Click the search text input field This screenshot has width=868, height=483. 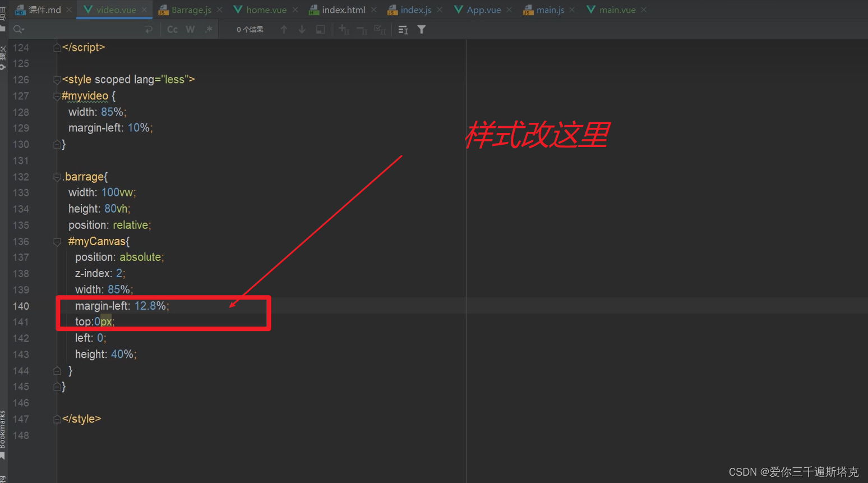pyautogui.click(x=84, y=29)
